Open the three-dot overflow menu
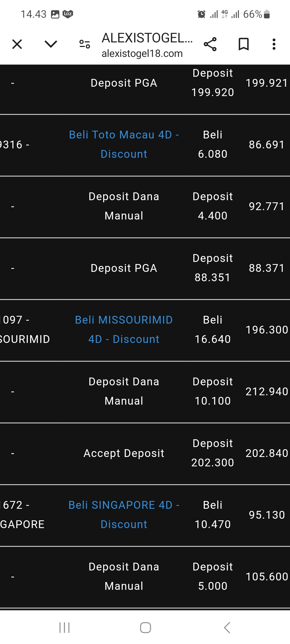 point(274,44)
